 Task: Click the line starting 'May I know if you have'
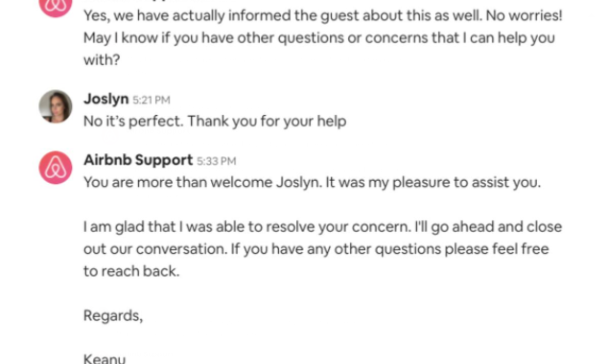[x=319, y=38]
